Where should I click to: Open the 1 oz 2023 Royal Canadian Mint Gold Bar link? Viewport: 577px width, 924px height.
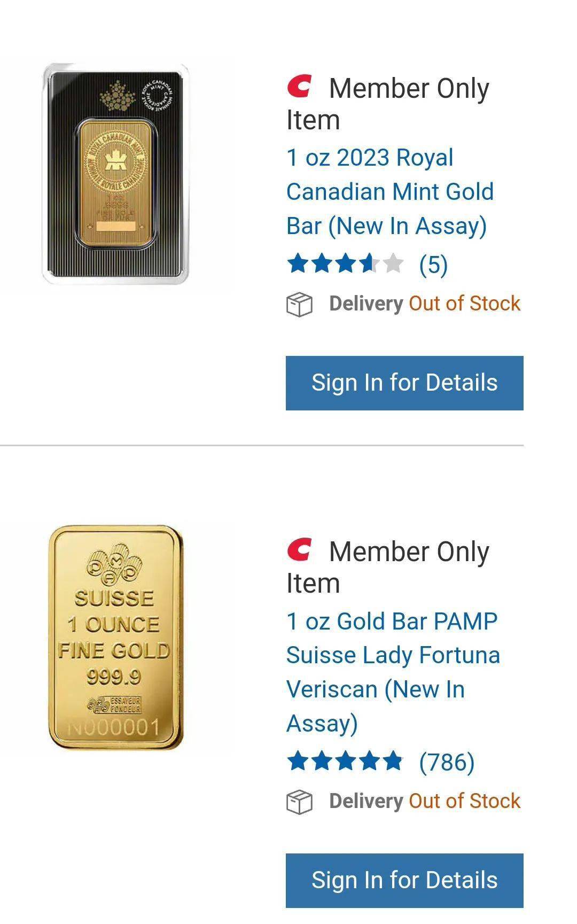(x=389, y=191)
